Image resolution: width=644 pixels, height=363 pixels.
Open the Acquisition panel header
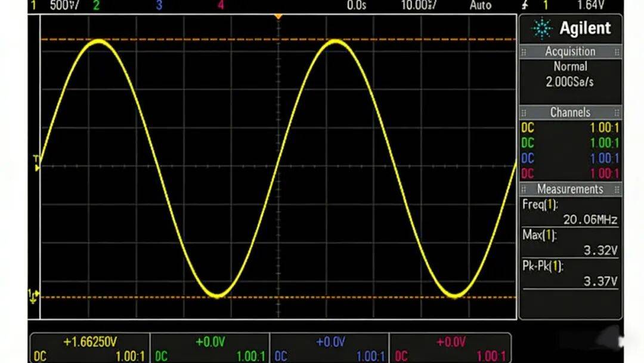[x=570, y=51]
